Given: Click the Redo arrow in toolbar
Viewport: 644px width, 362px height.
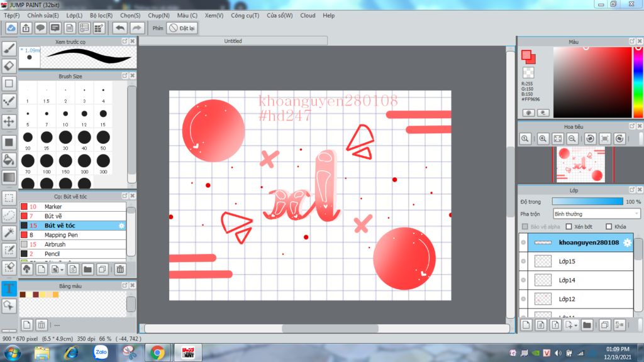Looking at the screenshot, I should click(x=136, y=28).
